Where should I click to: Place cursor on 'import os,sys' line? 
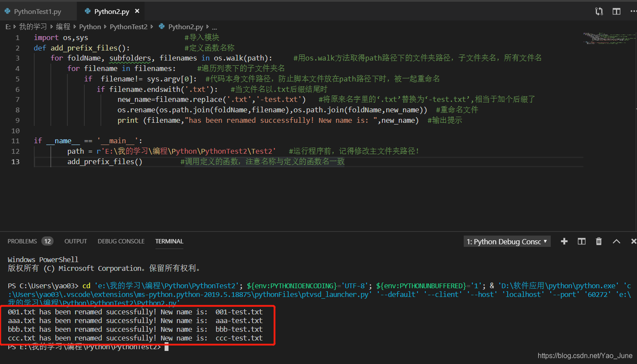point(61,37)
